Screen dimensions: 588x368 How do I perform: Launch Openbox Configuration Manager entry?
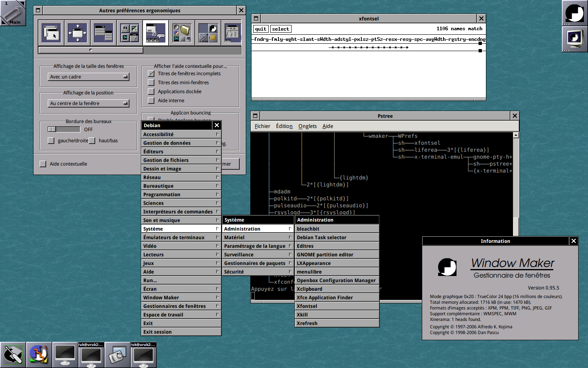(x=337, y=280)
